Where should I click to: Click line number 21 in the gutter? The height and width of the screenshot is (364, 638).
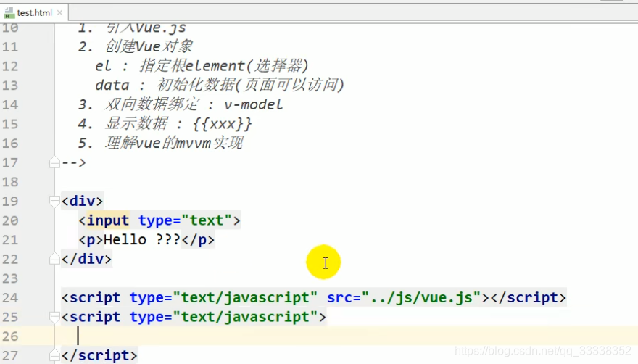pos(10,240)
